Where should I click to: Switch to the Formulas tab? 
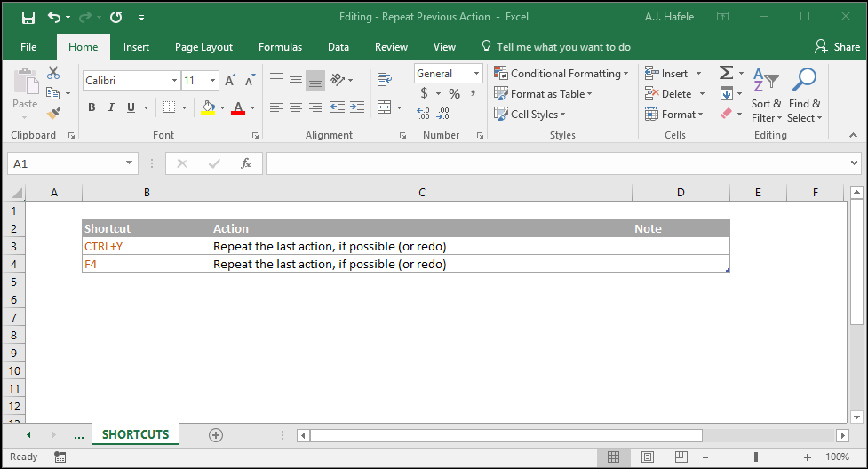click(x=280, y=47)
